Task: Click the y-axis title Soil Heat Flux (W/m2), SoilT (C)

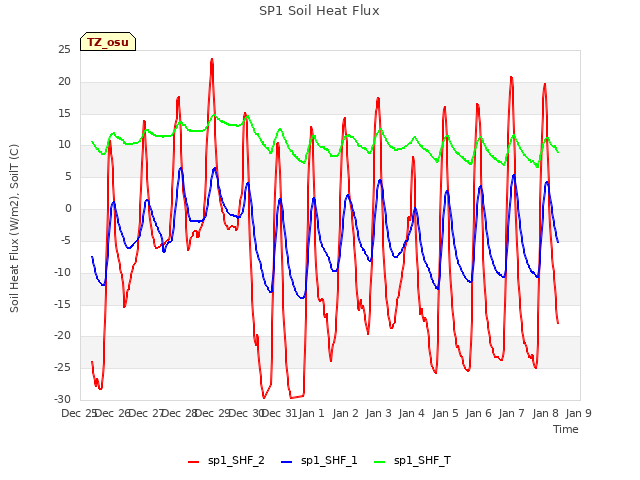Action: (14, 228)
